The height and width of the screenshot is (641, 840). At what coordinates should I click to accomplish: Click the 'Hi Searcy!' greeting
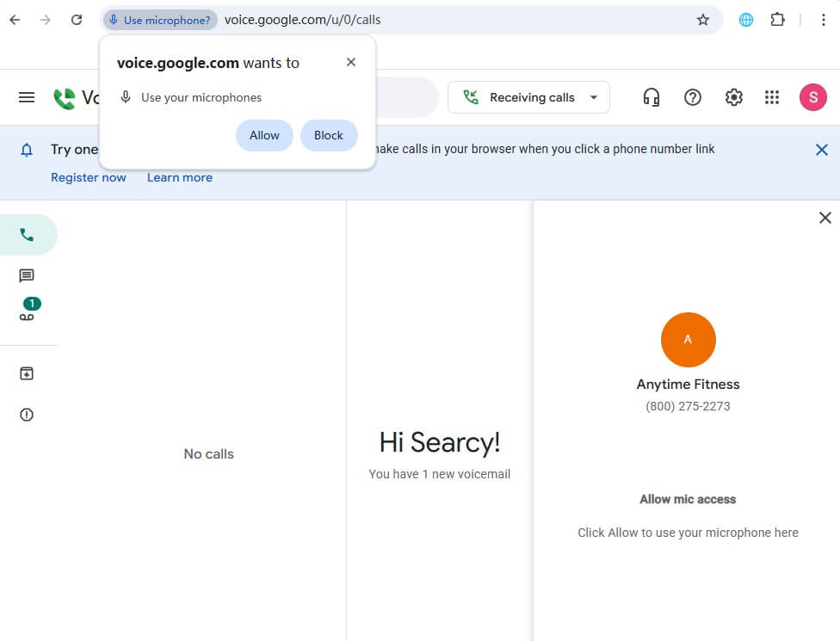tap(439, 443)
